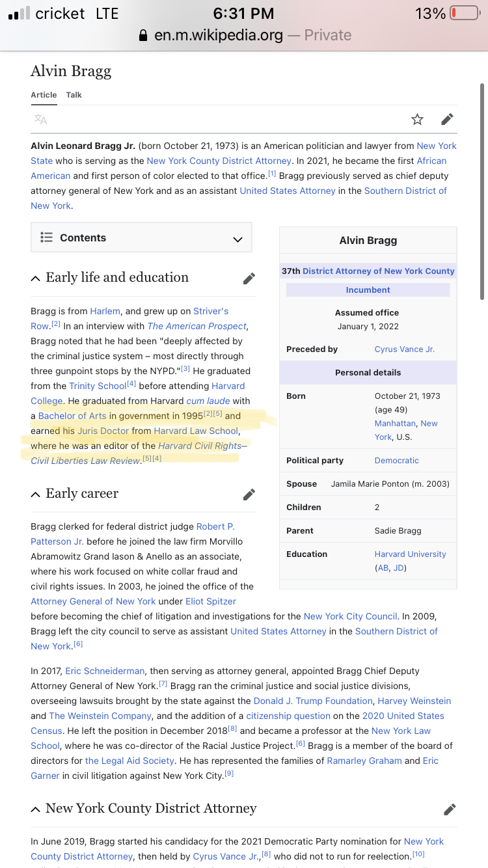The image size is (488, 868).
Task: Add article to watchlist star
Action: [418, 119]
